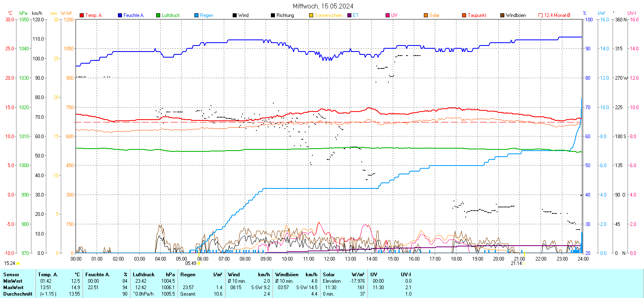The width and height of the screenshot is (644, 298).
Task: Click the purple ET legend square
Action: (x=349, y=15)
